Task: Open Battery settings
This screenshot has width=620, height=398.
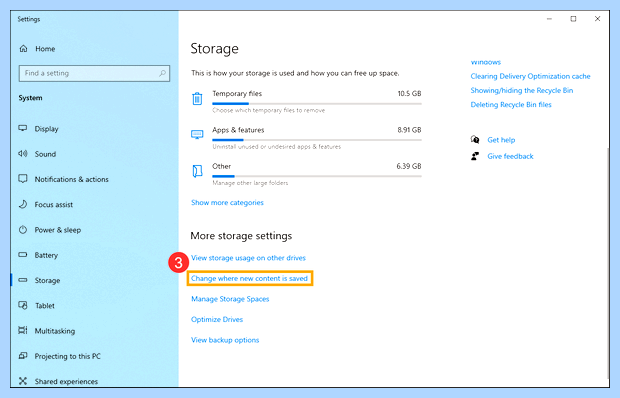Action: [x=46, y=255]
